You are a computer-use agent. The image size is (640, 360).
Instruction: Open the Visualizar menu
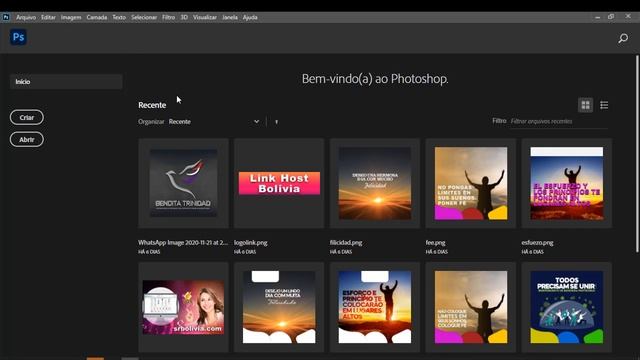coord(205,17)
